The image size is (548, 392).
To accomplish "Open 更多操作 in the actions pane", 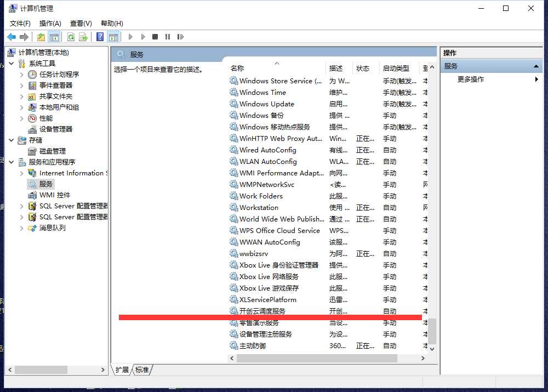I will [470, 79].
